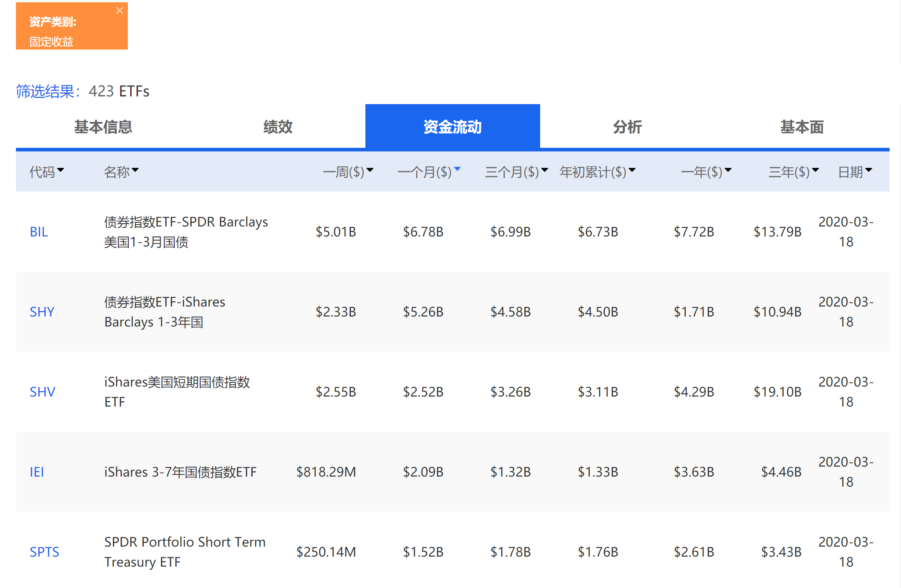Sort by 一周($) column arrow
The width and height of the screenshot is (901, 588).
pos(370,170)
